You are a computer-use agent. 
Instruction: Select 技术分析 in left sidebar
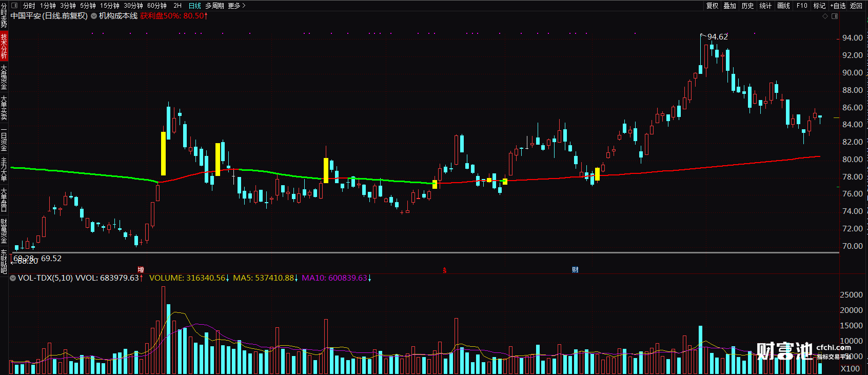point(4,46)
